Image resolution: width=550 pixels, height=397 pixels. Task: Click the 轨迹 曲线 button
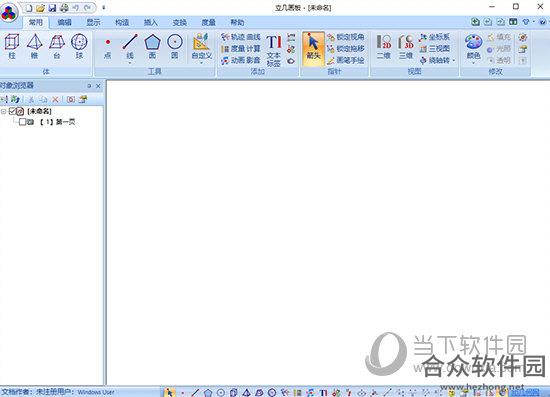pos(241,37)
